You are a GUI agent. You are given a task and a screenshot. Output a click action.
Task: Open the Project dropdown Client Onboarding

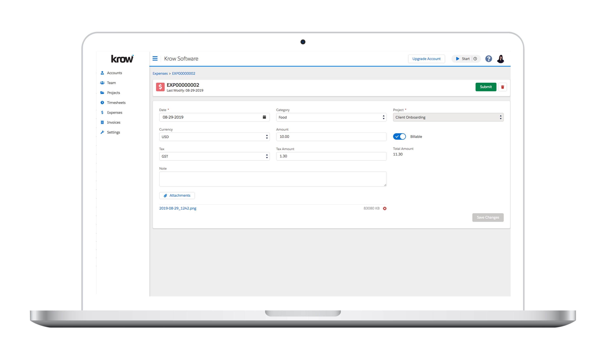point(448,117)
